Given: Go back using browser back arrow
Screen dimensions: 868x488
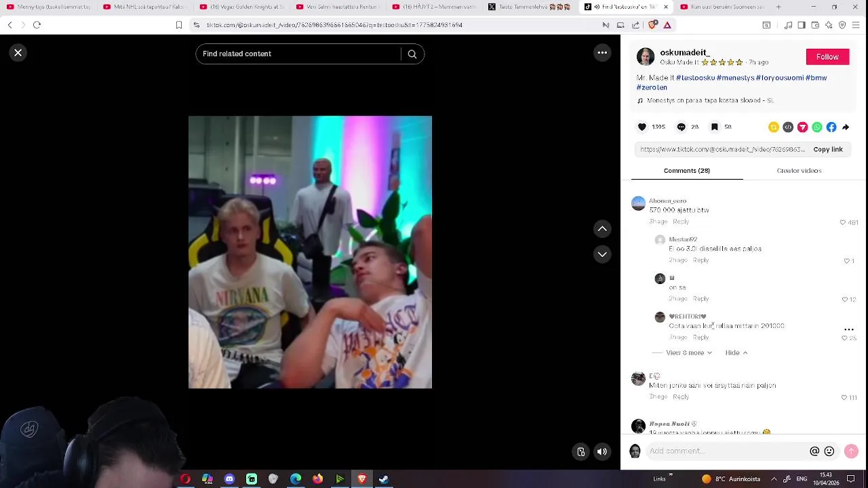Looking at the screenshot, I should (x=9, y=25).
